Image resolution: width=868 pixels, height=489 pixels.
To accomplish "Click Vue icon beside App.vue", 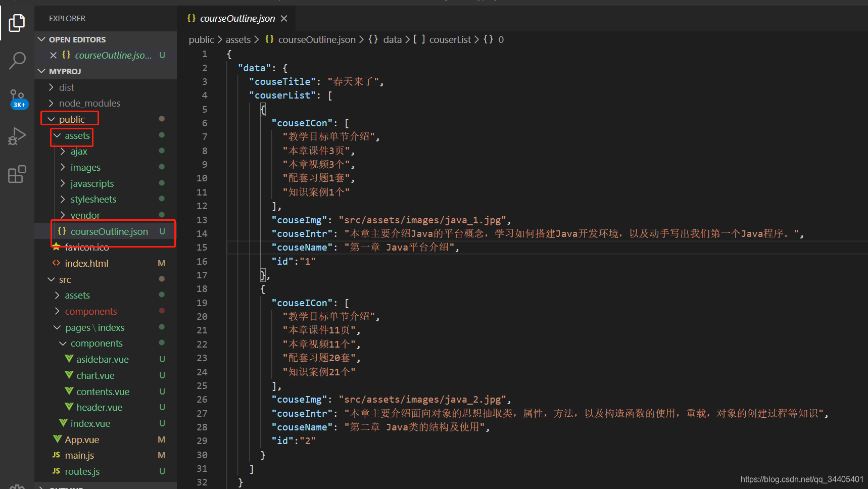I will pyautogui.click(x=58, y=439).
